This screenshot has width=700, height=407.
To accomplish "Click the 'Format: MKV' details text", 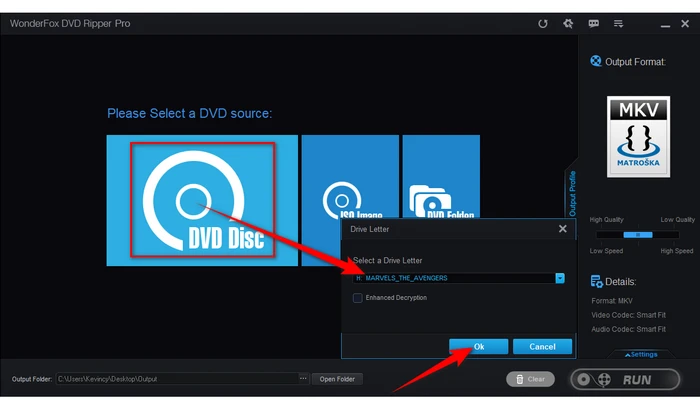I will pyautogui.click(x=612, y=301).
